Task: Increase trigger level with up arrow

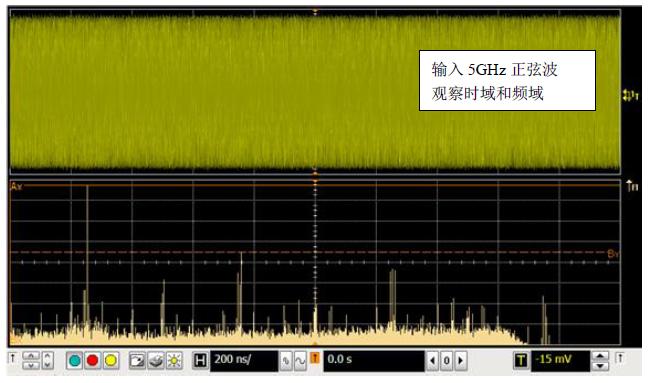Action: point(601,356)
